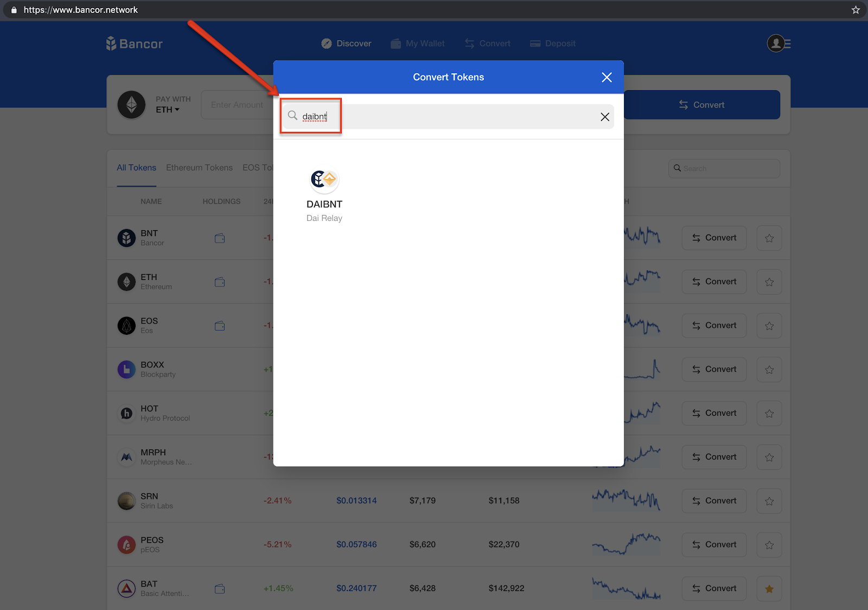Click the Enter Amount field
The image size is (868, 610).
(x=237, y=105)
